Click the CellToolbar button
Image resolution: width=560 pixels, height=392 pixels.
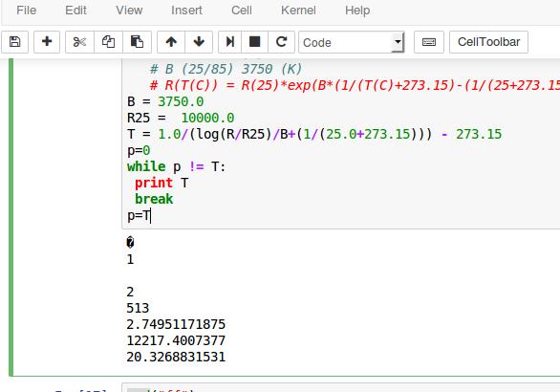pos(488,42)
